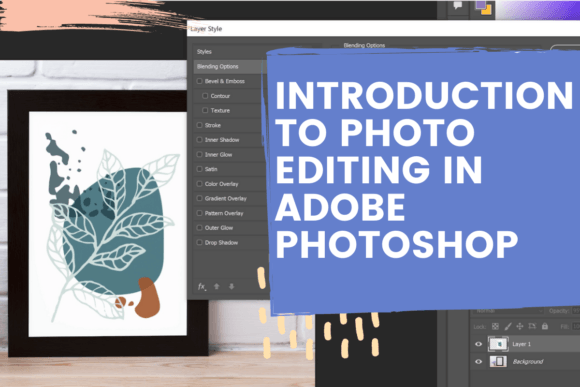Hide Layer 1 with its eye icon

(x=479, y=344)
